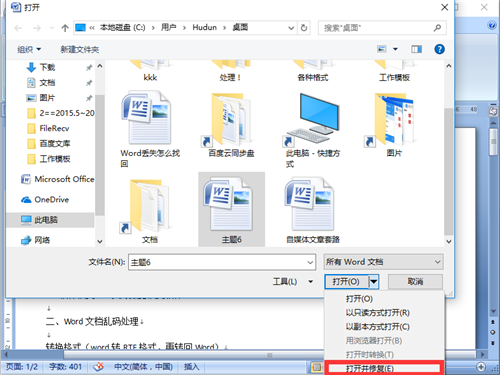Click 新建文件夹 button
Screen dimensions: 500x375
tap(80, 50)
